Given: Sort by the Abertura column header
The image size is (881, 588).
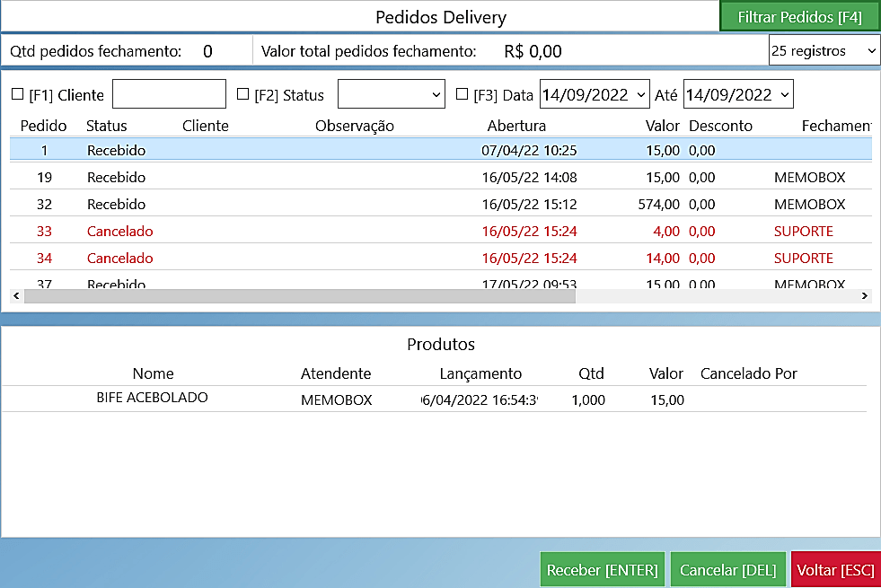Looking at the screenshot, I should pyautogui.click(x=516, y=126).
